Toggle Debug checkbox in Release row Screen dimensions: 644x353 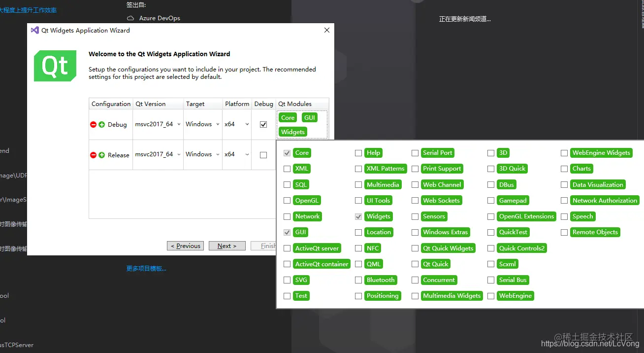click(x=263, y=155)
